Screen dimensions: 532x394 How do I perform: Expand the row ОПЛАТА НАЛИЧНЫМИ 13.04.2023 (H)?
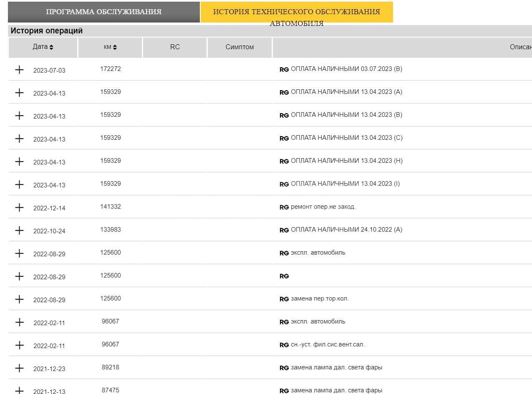[19, 162]
